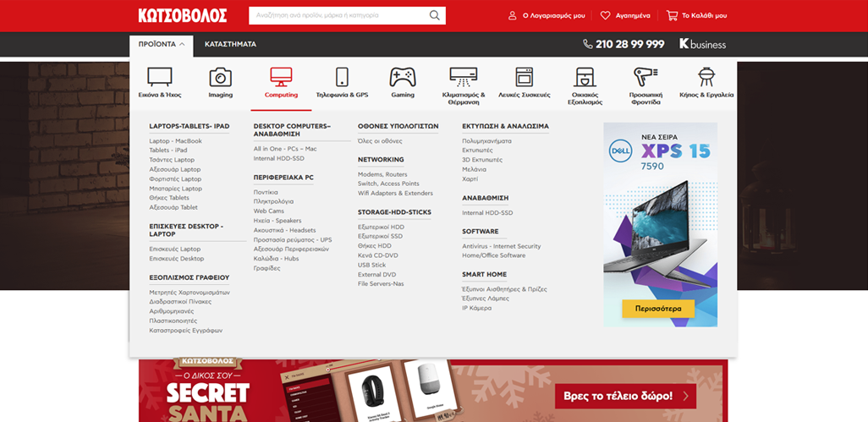Select the Κήπος & Εργαλεία grill icon

point(706,78)
